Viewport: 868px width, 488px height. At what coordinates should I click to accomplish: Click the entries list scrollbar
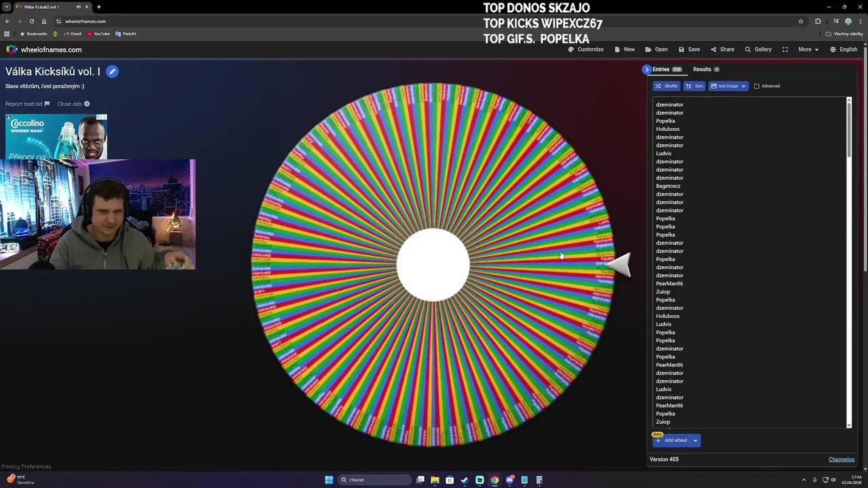[x=849, y=129]
